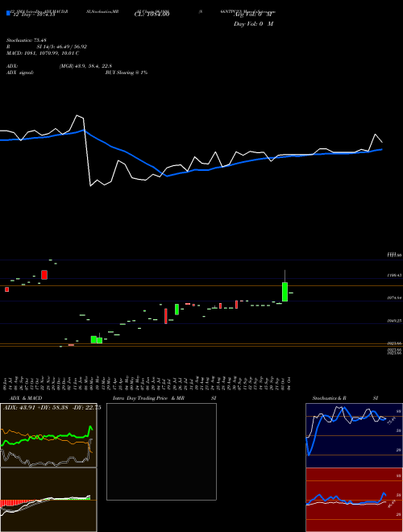403x532 pixels.
Task: Click the 'ADX signal:' label
Action: click(x=19, y=73)
